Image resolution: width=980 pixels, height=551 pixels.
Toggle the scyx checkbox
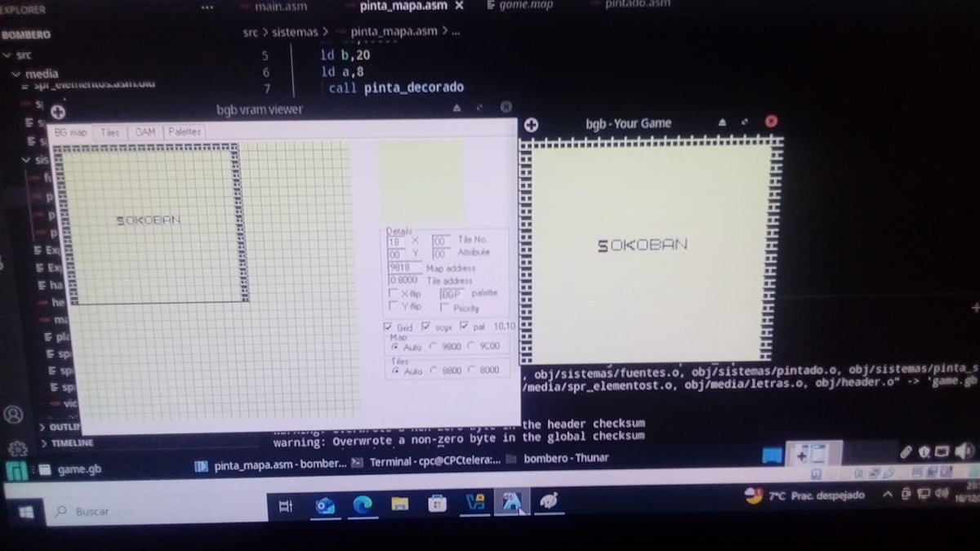pyautogui.click(x=427, y=327)
